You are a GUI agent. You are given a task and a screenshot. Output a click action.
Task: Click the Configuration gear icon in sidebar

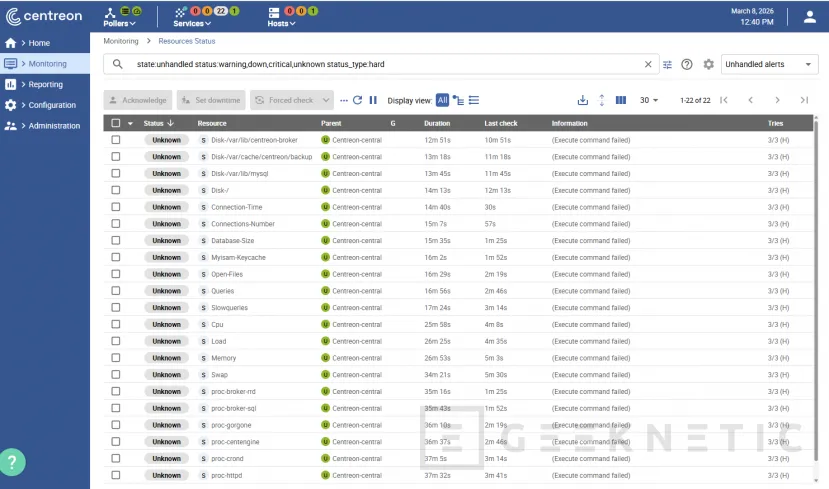tap(11, 105)
